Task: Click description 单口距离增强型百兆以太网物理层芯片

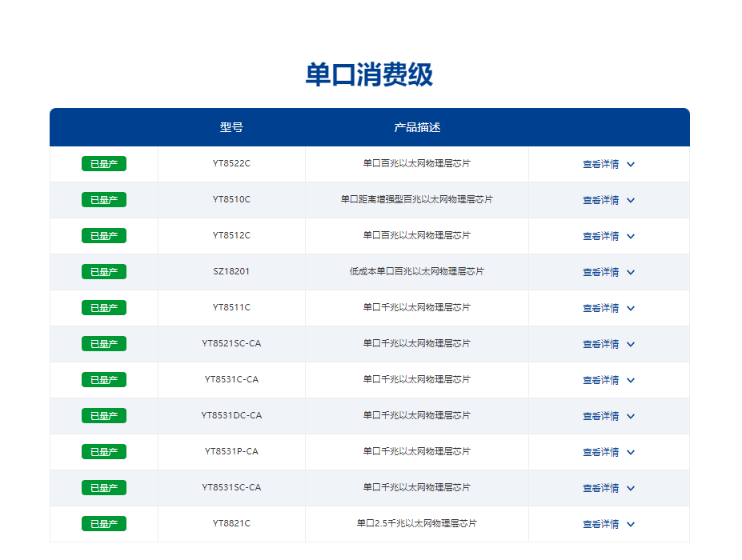Action: point(417,199)
